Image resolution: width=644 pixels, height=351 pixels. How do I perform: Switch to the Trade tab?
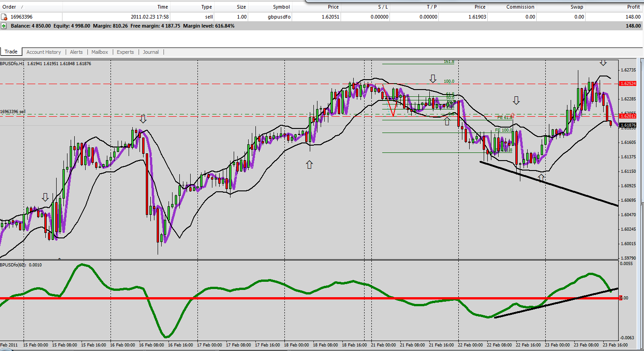[11, 52]
